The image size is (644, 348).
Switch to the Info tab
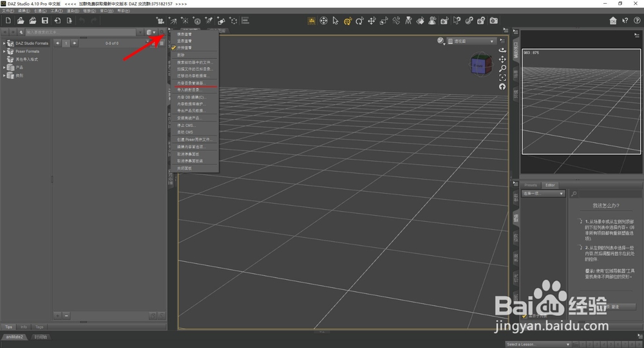tap(24, 327)
